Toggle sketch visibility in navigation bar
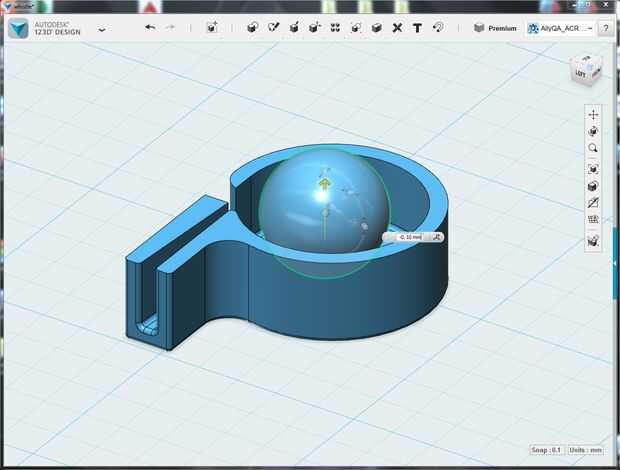The image size is (620, 470). pyautogui.click(x=593, y=203)
